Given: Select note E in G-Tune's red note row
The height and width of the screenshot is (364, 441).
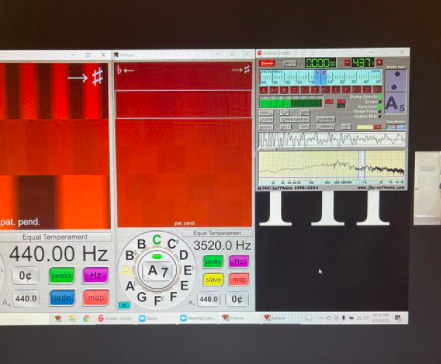Looking at the screenshot, I should (336, 90).
